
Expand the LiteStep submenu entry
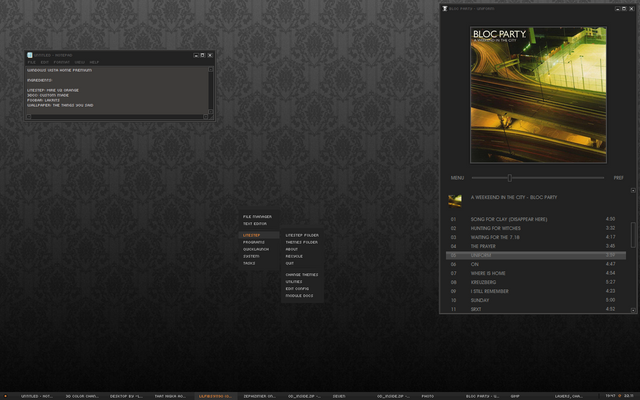pyautogui.click(x=259, y=235)
